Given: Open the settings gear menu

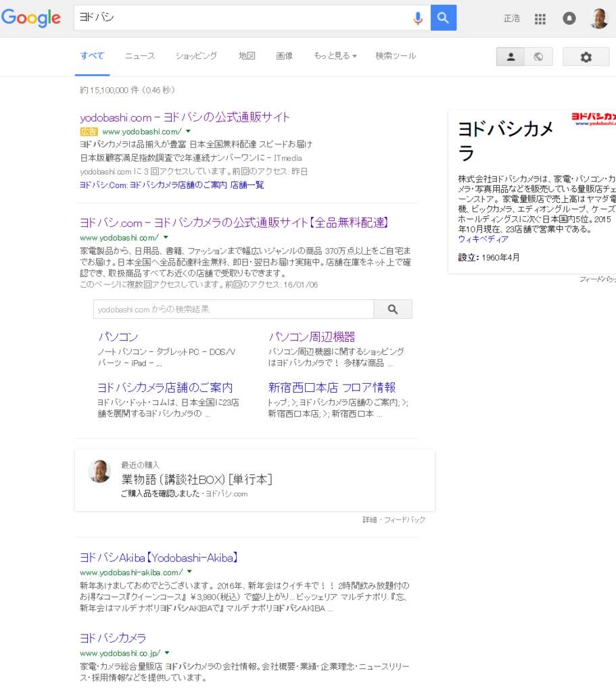Looking at the screenshot, I should pos(586,57).
